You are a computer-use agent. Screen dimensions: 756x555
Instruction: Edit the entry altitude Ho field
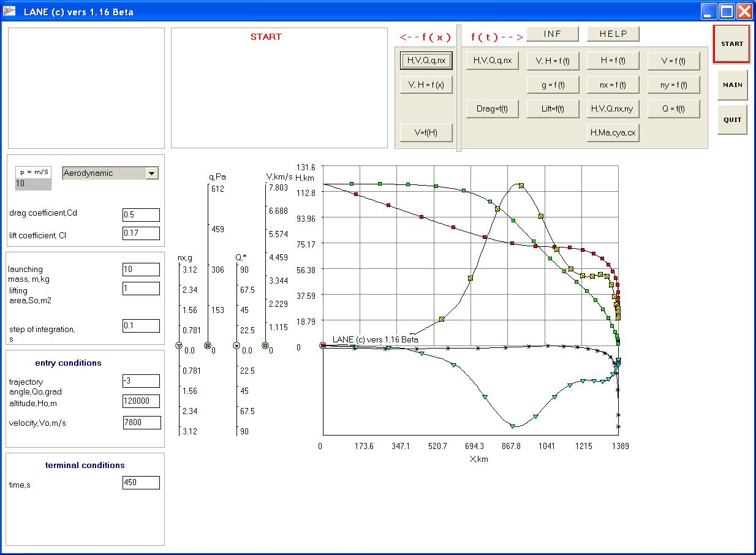tap(141, 401)
